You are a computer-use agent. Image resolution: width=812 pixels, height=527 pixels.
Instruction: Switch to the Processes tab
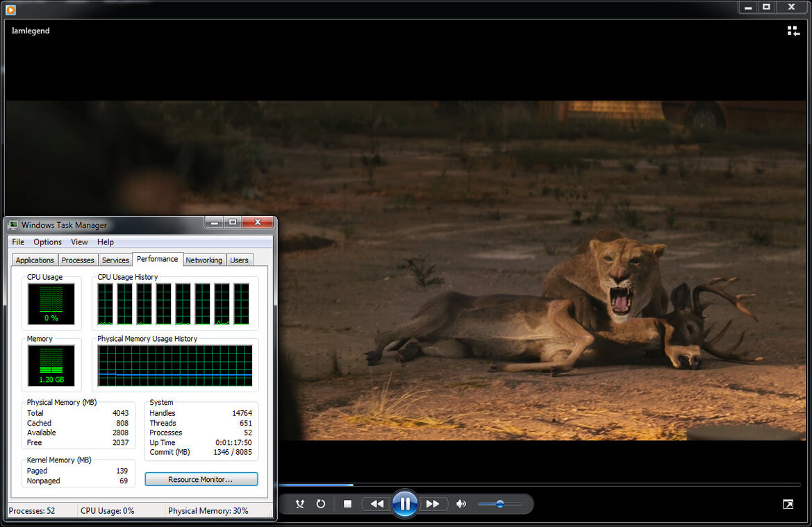(x=78, y=260)
